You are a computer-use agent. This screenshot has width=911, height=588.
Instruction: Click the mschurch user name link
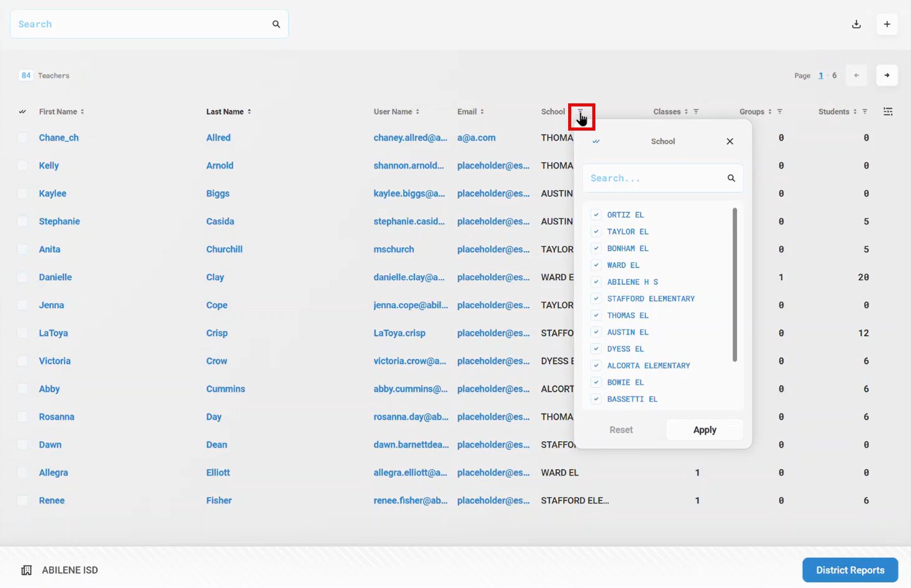pyautogui.click(x=394, y=249)
